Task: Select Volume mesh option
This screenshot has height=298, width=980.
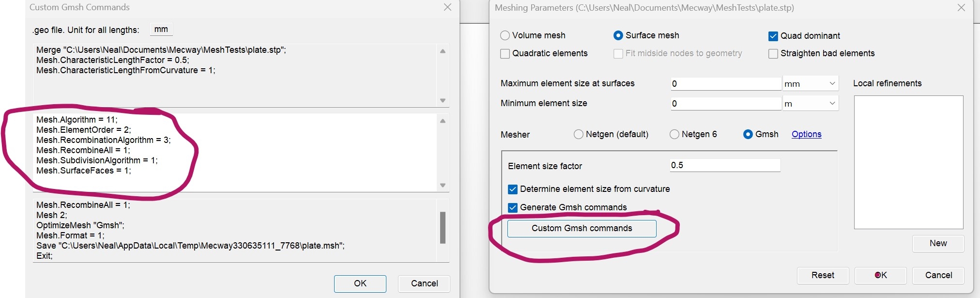Action: click(x=505, y=35)
